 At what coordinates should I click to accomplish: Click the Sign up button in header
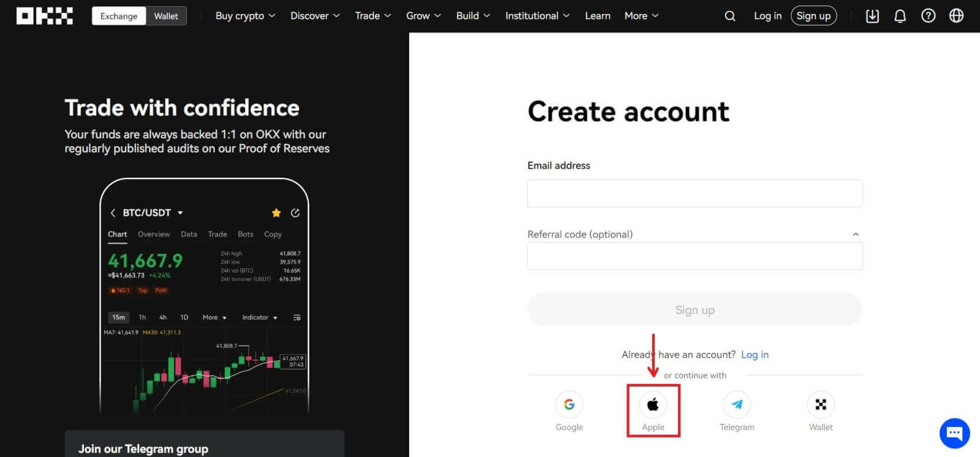pos(813,16)
